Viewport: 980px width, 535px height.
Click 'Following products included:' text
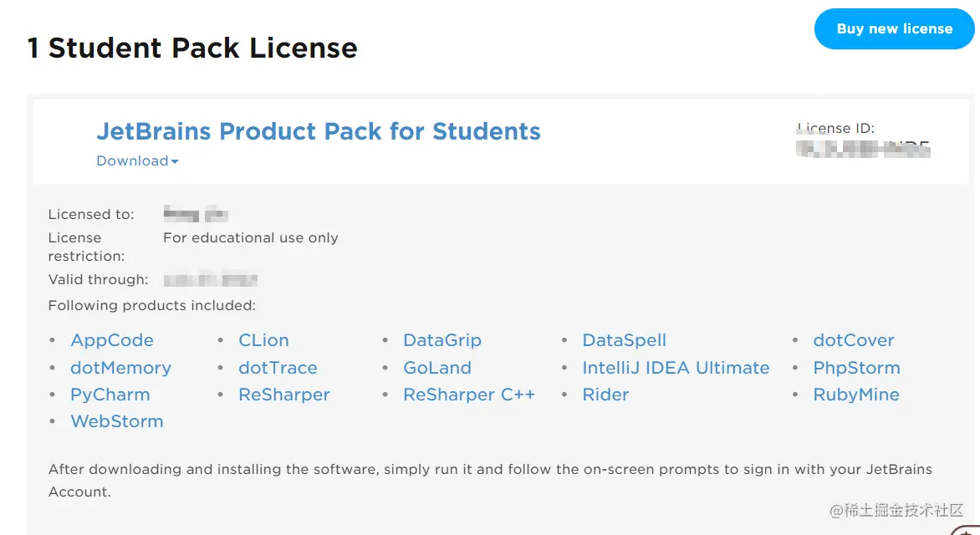click(x=152, y=305)
